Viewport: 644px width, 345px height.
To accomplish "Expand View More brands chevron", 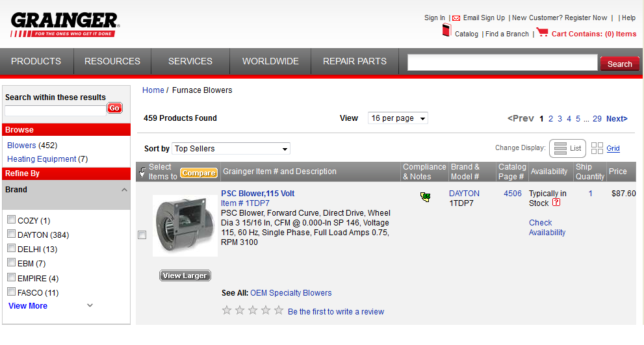I will click(90, 305).
